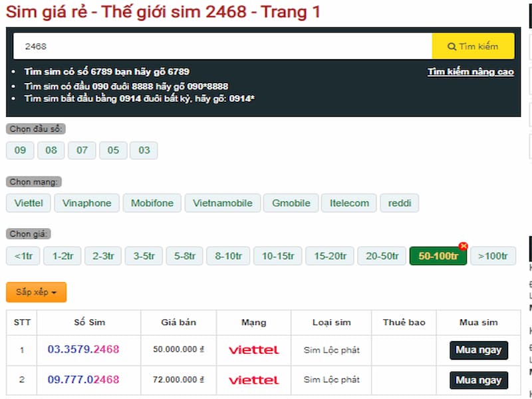This screenshot has width=532, height=399.
Task: Choose price range 2-3tr
Action: 103,256
